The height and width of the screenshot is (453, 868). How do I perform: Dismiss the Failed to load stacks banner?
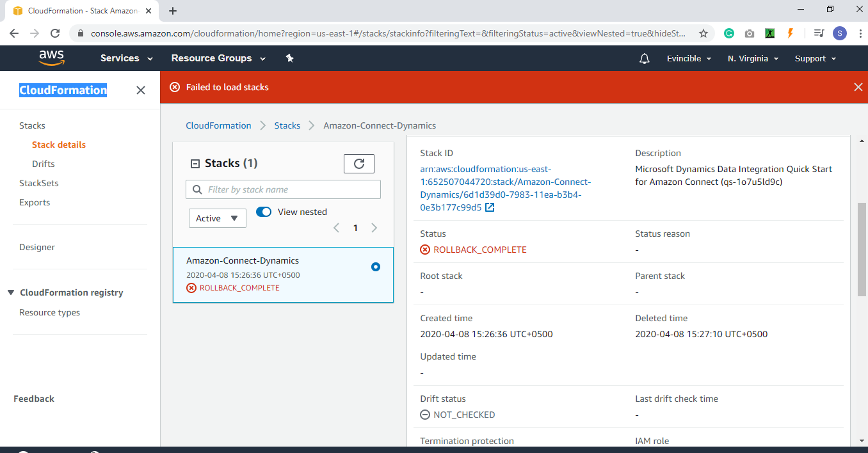858,86
